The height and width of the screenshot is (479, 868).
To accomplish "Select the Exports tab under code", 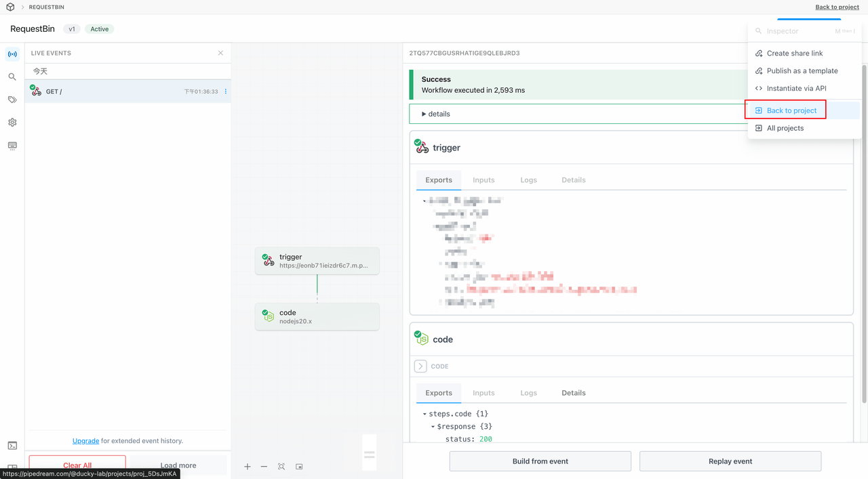I will 439,393.
